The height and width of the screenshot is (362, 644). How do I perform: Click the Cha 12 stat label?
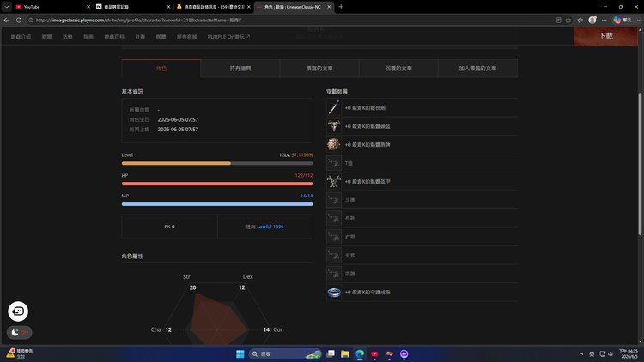tap(161, 329)
